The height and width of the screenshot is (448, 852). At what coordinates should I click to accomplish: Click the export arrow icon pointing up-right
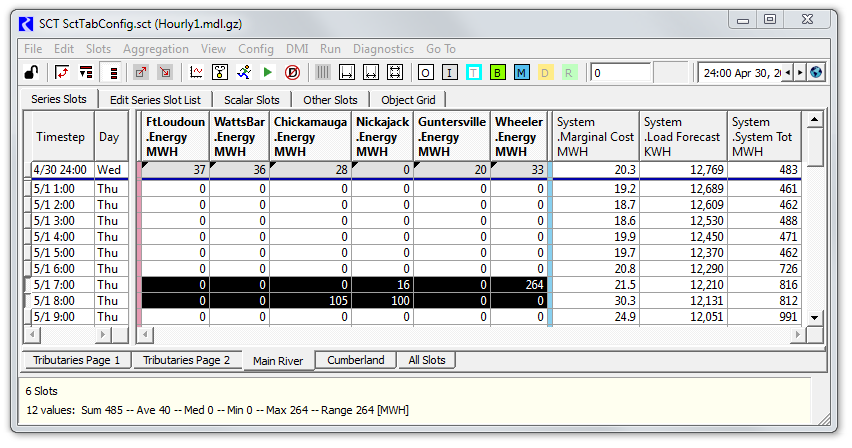point(141,72)
